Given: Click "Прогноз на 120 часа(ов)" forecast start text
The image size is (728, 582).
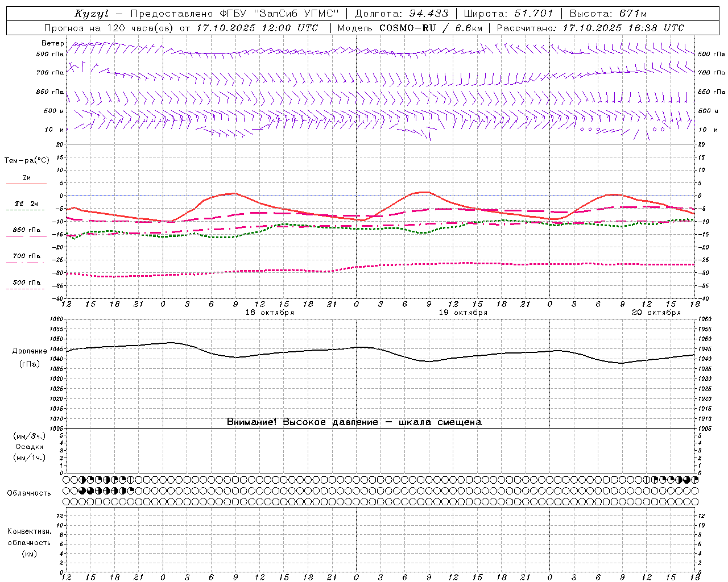Looking at the screenshot, I should pyautogui.click(x=110, y=28).
